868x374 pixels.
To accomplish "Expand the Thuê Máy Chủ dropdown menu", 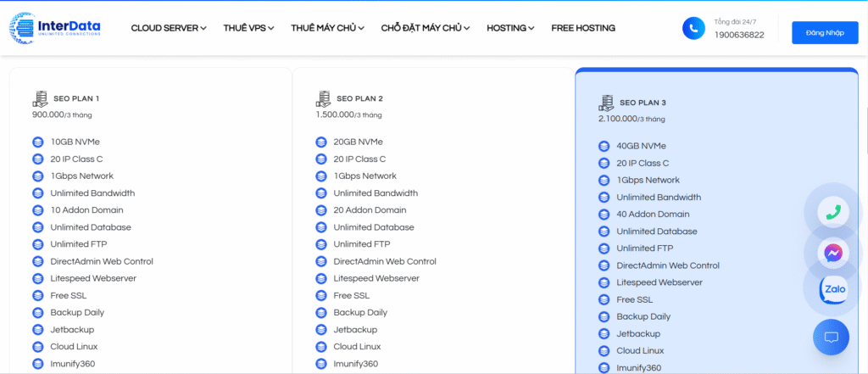I will point(327,28).
